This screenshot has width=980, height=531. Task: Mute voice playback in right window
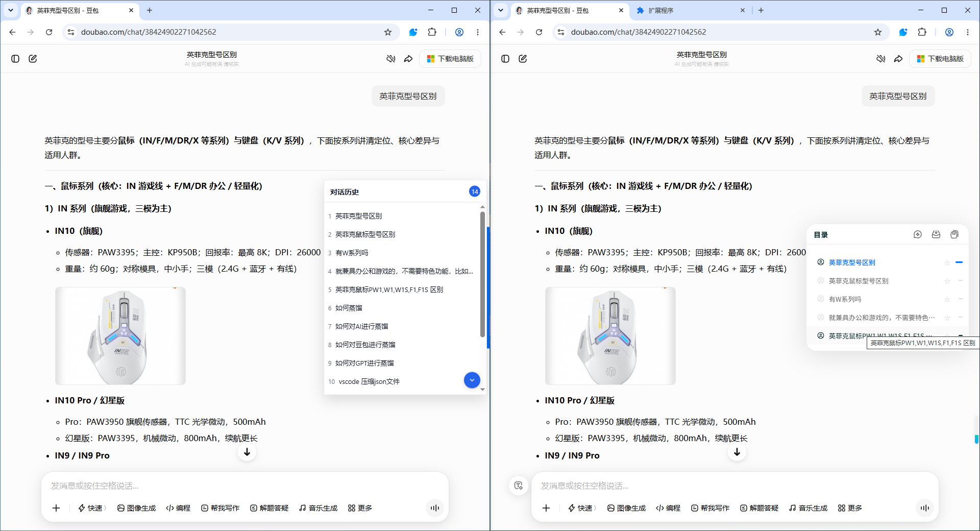click(881, 59)
